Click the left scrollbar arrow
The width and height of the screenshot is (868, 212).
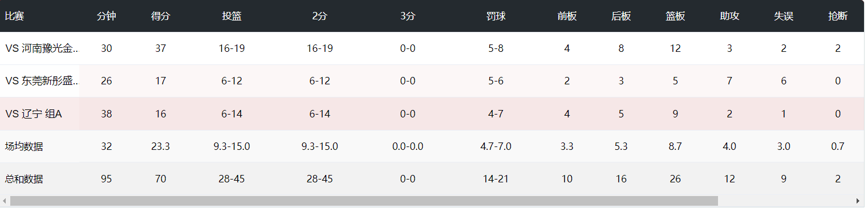5,201
